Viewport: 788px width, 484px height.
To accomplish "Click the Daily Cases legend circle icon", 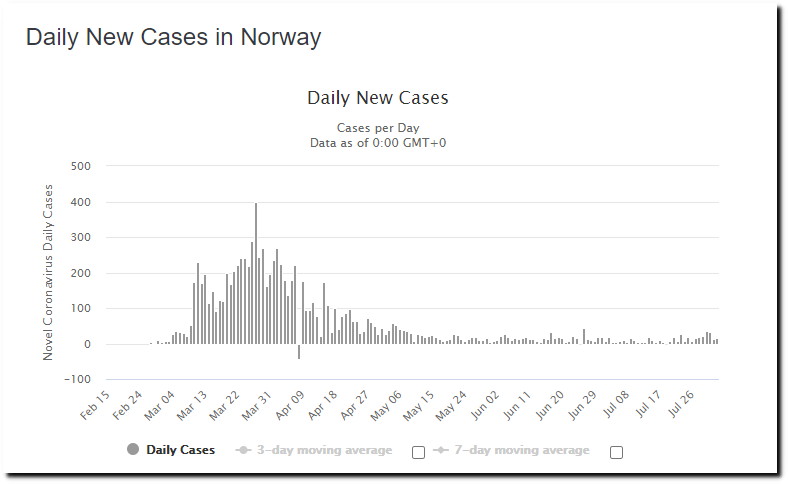I will (133, 450).
